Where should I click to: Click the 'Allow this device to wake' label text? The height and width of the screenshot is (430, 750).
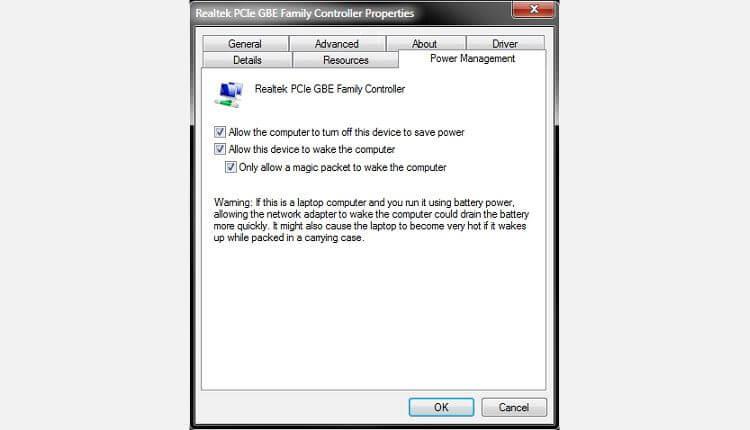point(312,149)
